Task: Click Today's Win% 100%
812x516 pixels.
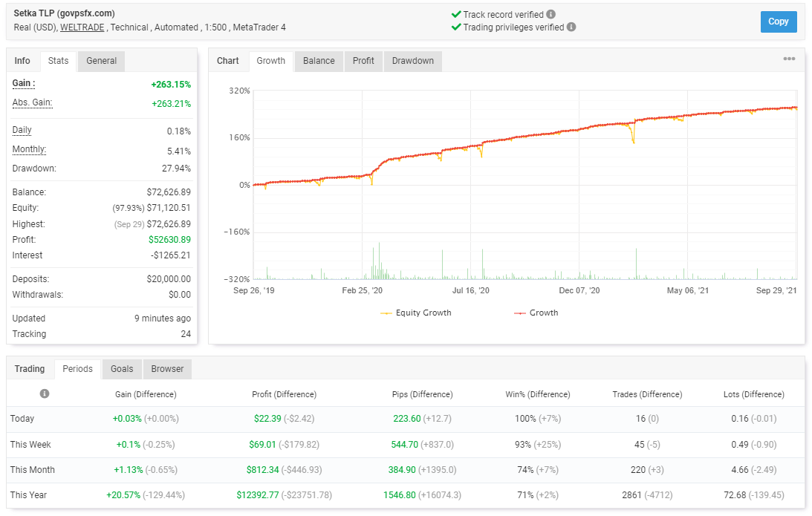Action: [x=526, y=419]
